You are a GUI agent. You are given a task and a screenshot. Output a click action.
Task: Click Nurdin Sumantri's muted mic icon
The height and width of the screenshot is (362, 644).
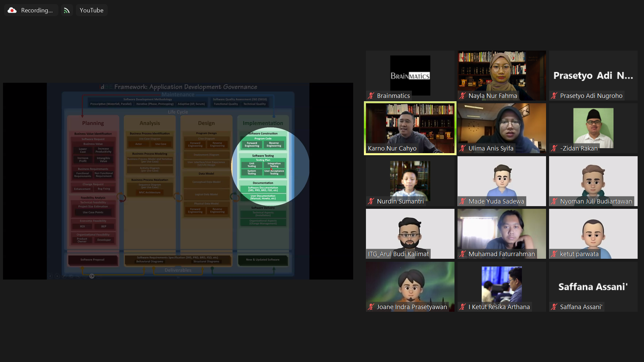tap(371, 201)
